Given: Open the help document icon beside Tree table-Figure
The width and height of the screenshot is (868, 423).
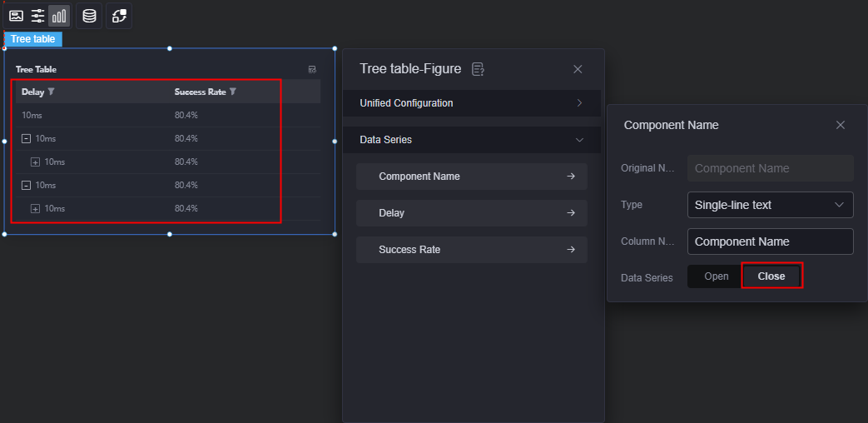Looking at the screenshot, I should pyautogui.click(x=478, y=69).
